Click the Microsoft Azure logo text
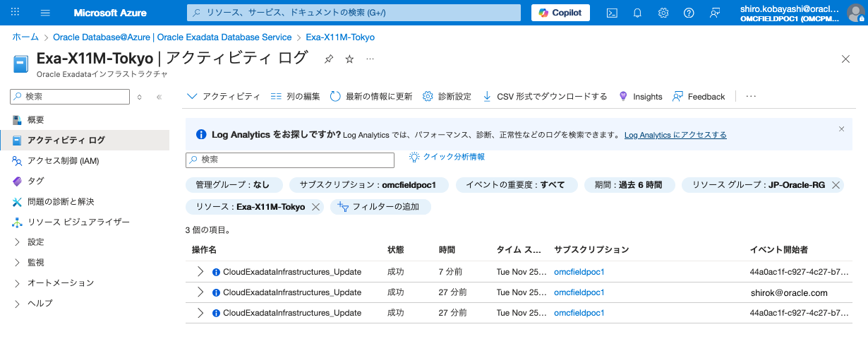This screenshot has width=868, height=363. (x=110, y=13)
